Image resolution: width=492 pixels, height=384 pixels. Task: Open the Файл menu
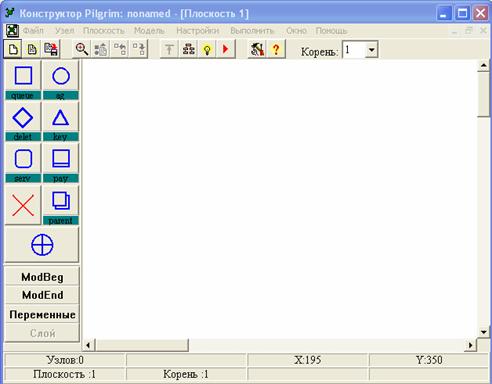tap(33, 31)
